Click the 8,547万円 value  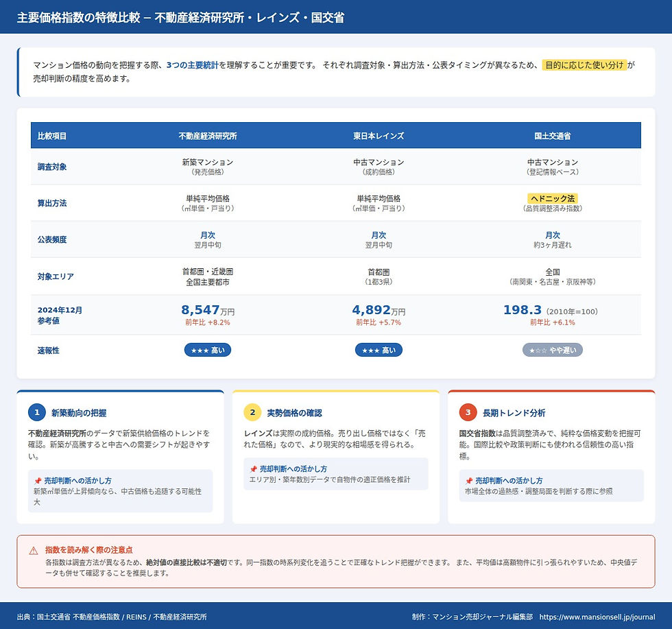(207, 310)
